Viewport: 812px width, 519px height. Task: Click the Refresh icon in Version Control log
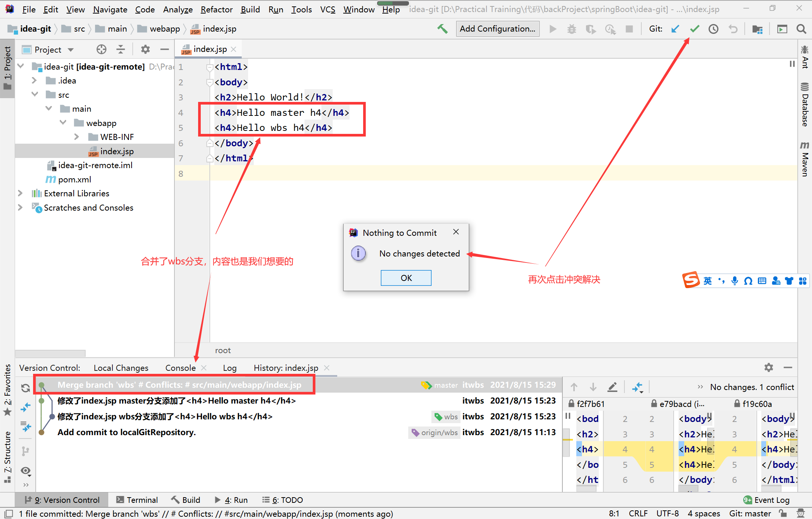point(26,388)
